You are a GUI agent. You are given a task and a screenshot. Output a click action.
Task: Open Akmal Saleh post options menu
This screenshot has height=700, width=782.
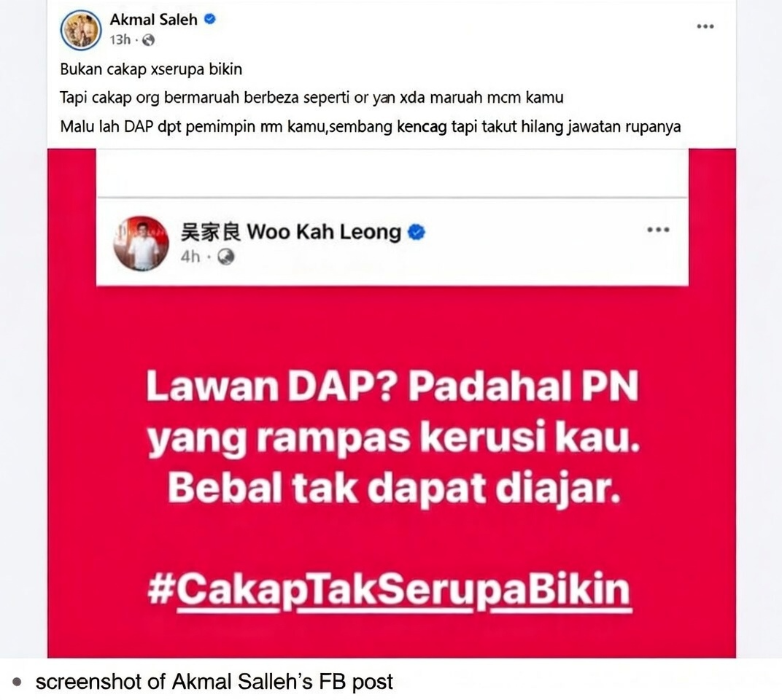point(705,26)
